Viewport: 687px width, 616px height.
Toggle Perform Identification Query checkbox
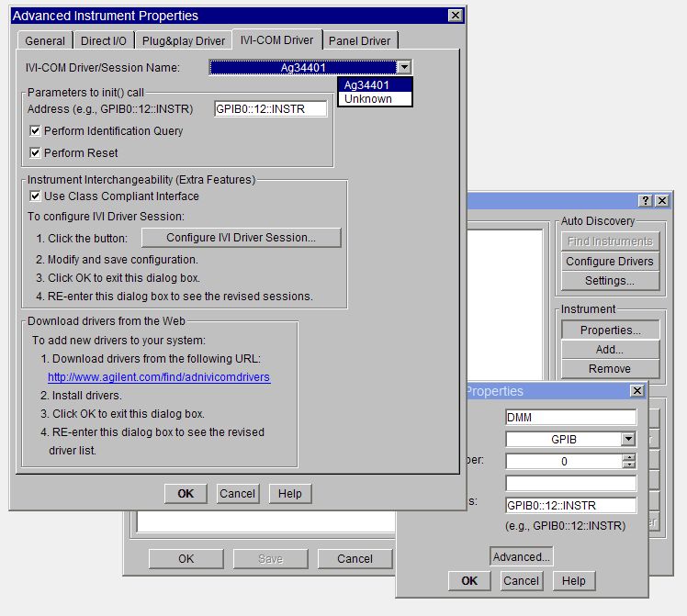pyautogui.click(x=37, y=131)
